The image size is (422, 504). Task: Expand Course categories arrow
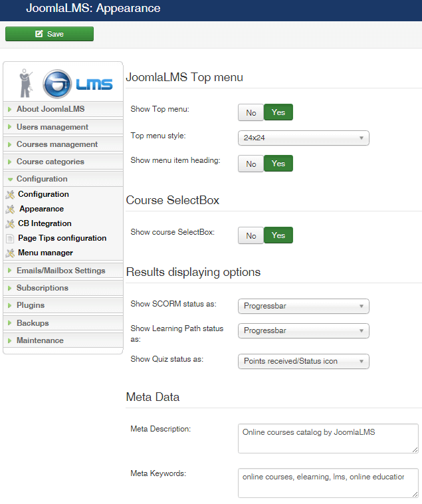pyautogui.click(x=9, y=162)
